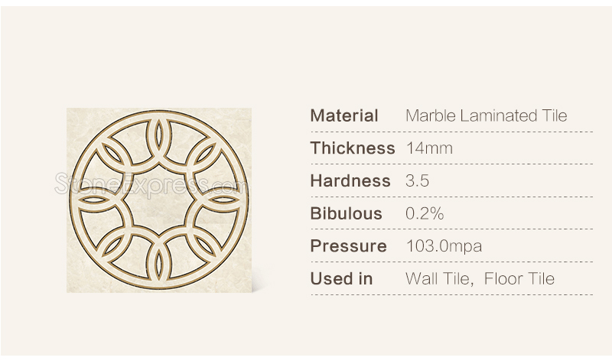Click the left petal of the medallion
Image resolution: width=612 pixels, height=364 pixels.
point(93,200)
